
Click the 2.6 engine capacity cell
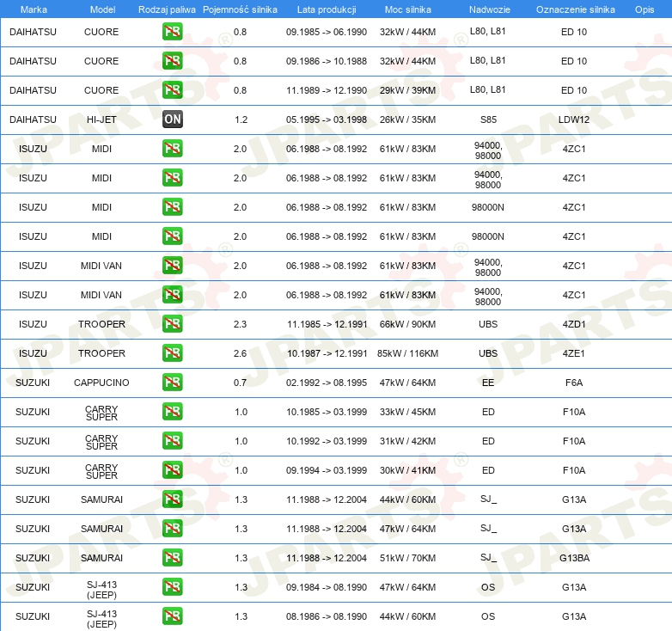coord(240,353)
